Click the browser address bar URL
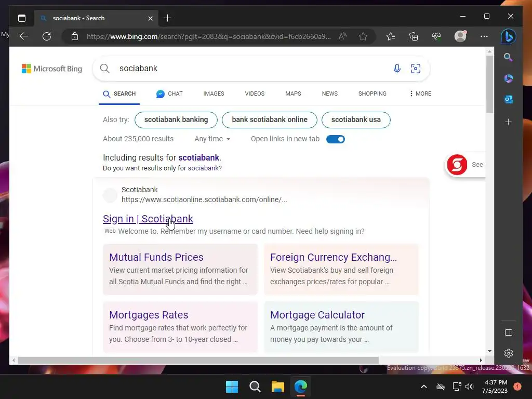 tap(208, 36)
